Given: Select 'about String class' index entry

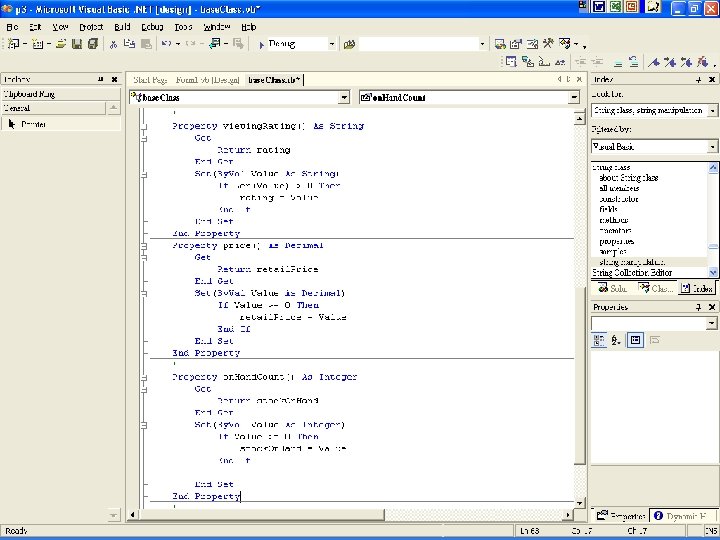Looking at the screenshot, I should pos(628,177).
